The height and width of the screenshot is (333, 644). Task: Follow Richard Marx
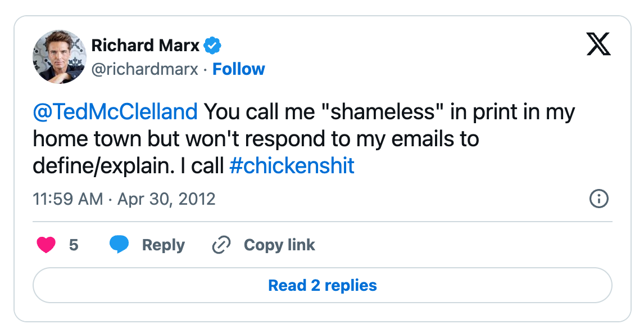pyautogui.click(x=239, y=69)
